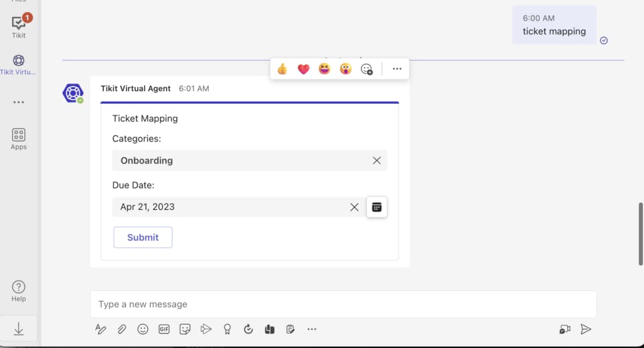
Task: React with laughing face emoji
Action: pyautogui.click(x=325, y=69)
